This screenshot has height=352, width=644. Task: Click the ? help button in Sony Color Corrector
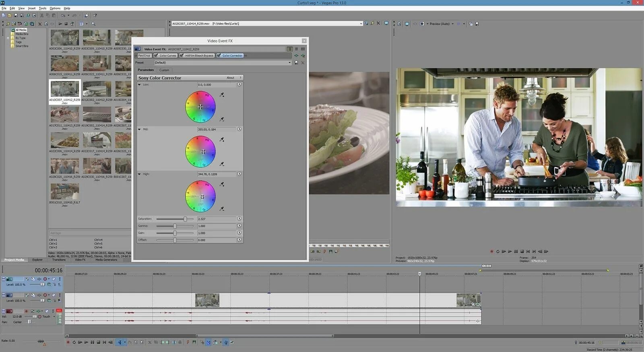tap(240, 78)
